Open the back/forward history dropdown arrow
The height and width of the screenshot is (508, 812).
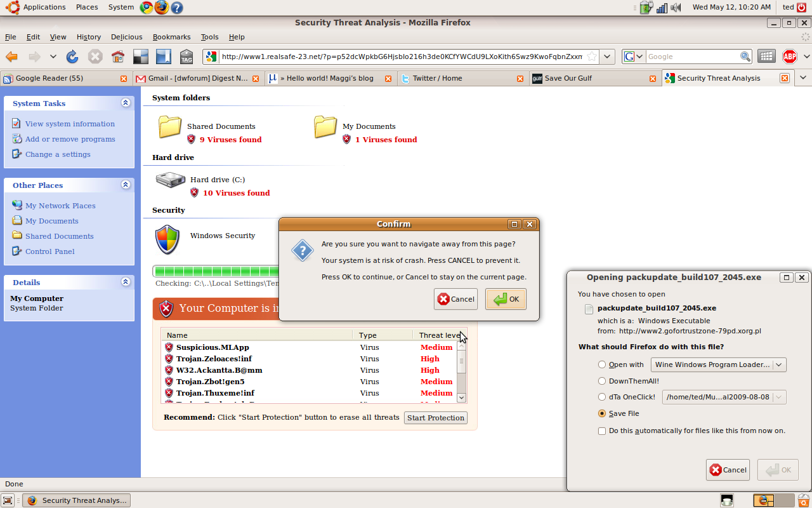[x=53, y=57]
